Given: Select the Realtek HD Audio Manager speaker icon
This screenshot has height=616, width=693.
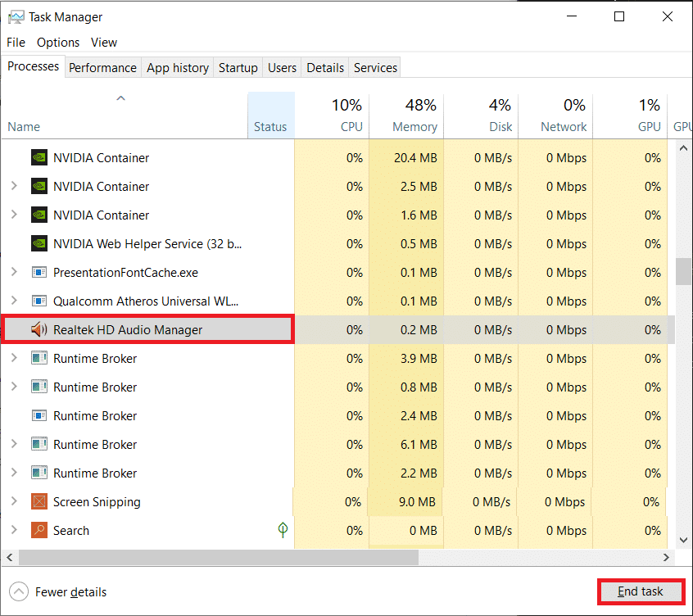Looking at the screenshot, I should [38, 329].
